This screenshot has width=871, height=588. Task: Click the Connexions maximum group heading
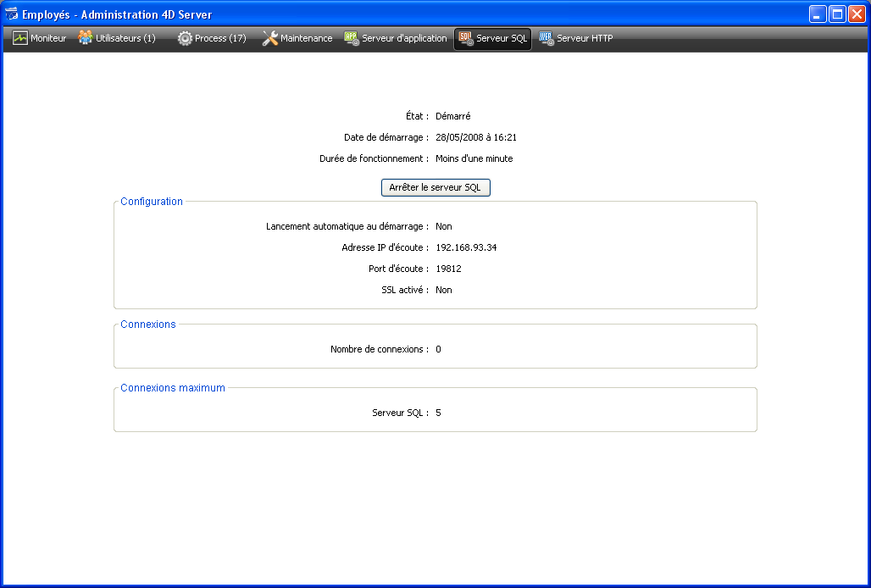click(173, 388)
